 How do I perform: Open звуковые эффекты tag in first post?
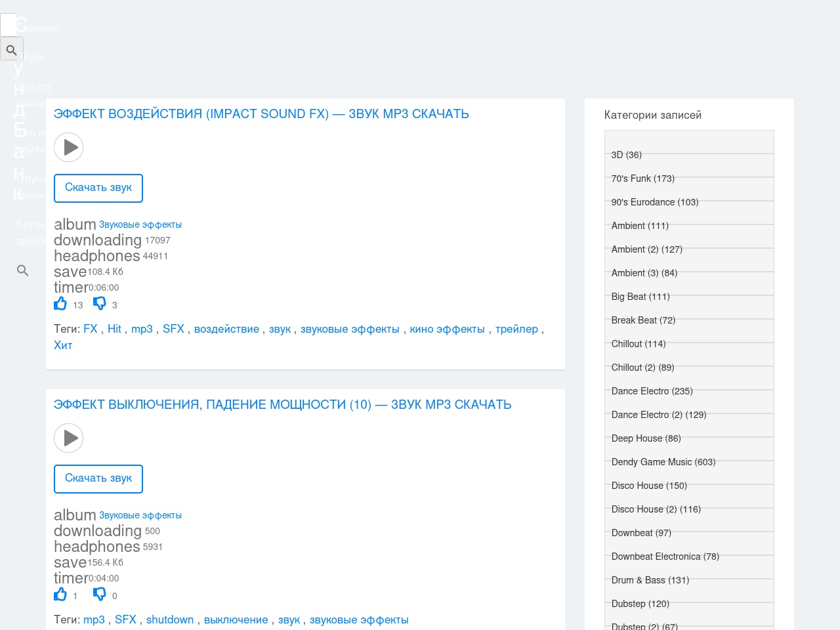pyautogui.click(x=350, y=329)
